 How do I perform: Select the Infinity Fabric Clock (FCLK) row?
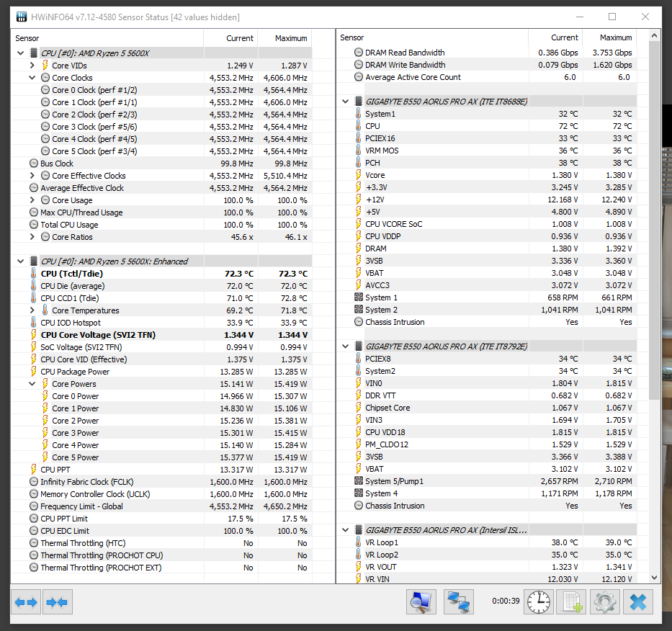click(x=161, y=482)
